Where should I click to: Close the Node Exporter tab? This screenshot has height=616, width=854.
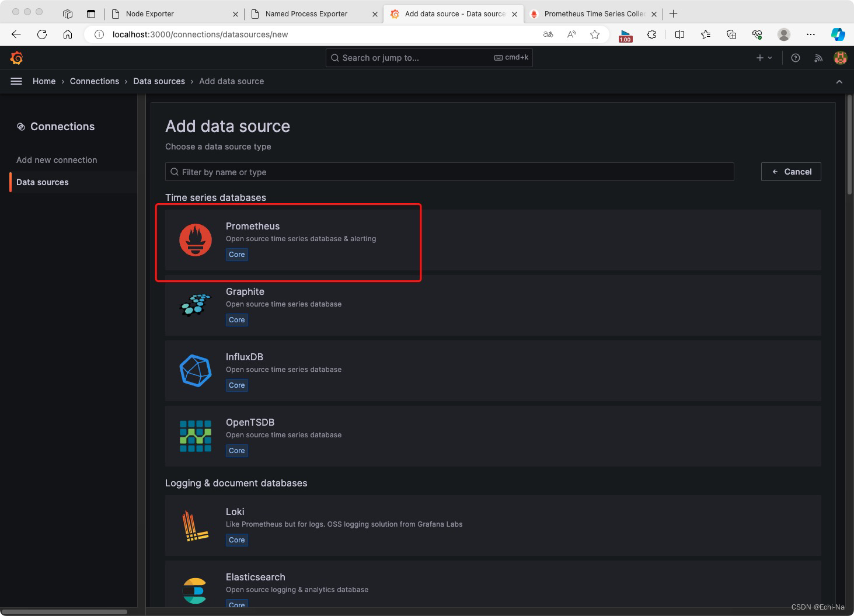[235, 14]
